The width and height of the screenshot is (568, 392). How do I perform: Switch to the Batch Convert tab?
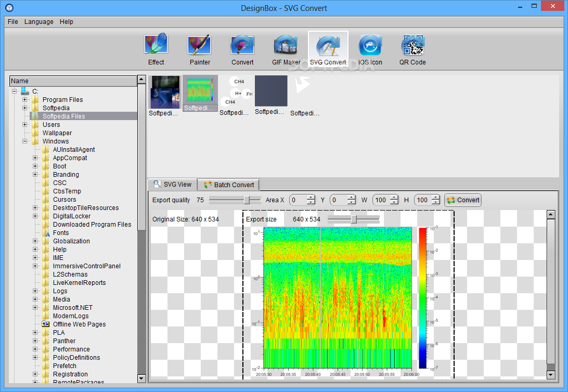229,185
